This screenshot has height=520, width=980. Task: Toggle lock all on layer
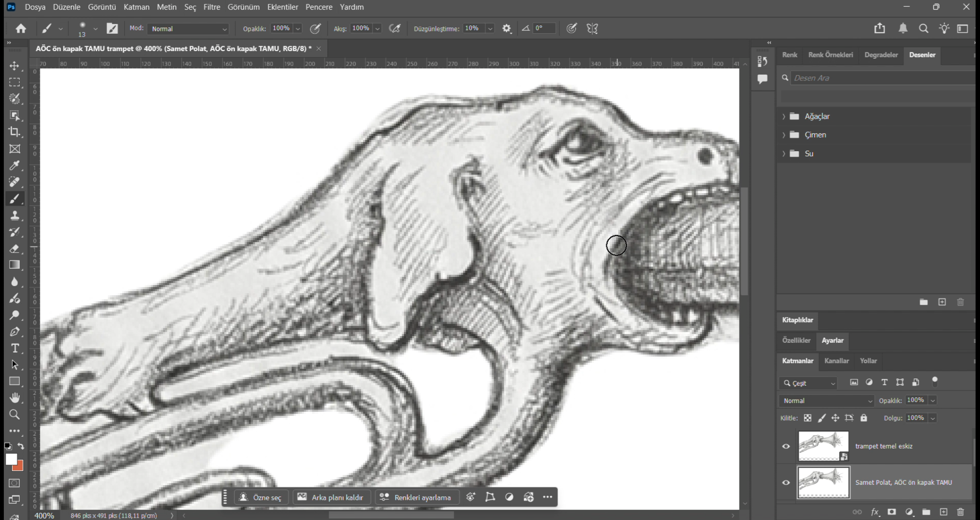point(863,418)
